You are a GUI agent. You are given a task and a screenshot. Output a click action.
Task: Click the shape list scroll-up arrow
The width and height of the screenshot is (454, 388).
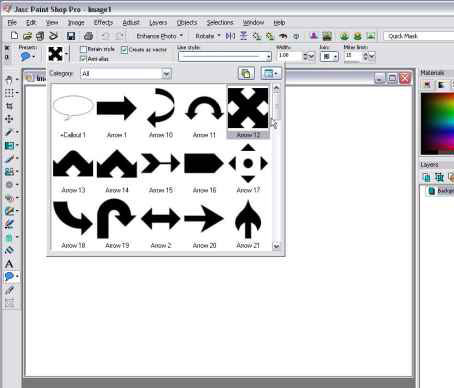[276, 88]
